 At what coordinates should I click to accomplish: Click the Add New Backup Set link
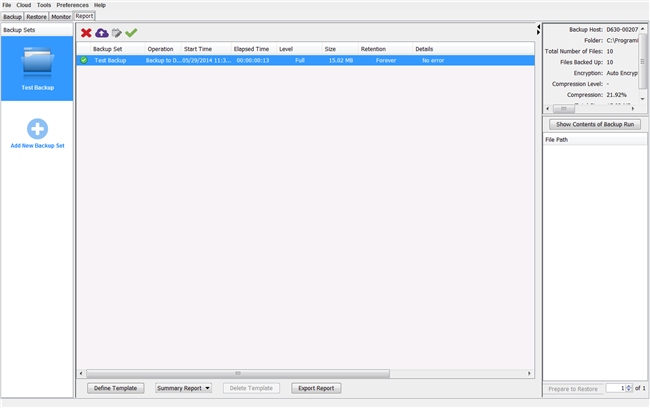click(37, 146)
